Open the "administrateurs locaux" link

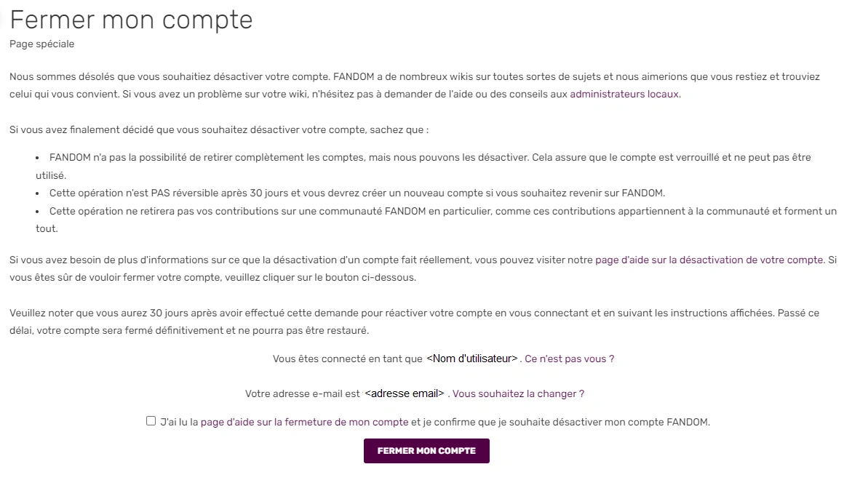tap(624, 94)
